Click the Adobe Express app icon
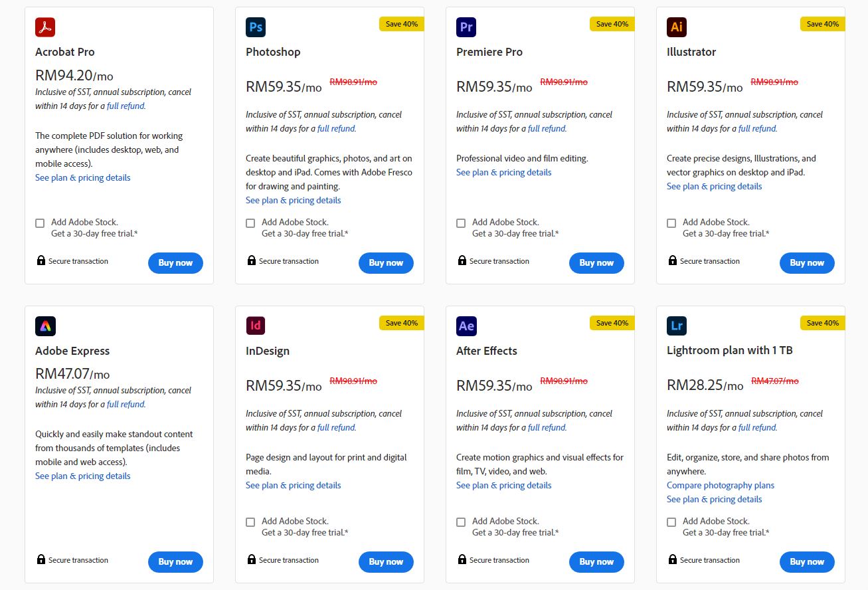This screenshot has width=868, height=590. click(x=45, y=326)
